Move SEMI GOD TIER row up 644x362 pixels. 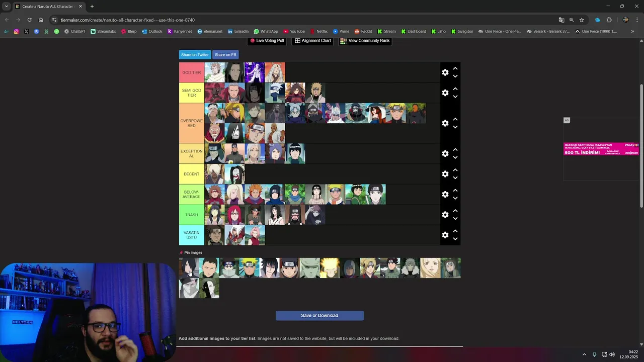click(455, 89)
